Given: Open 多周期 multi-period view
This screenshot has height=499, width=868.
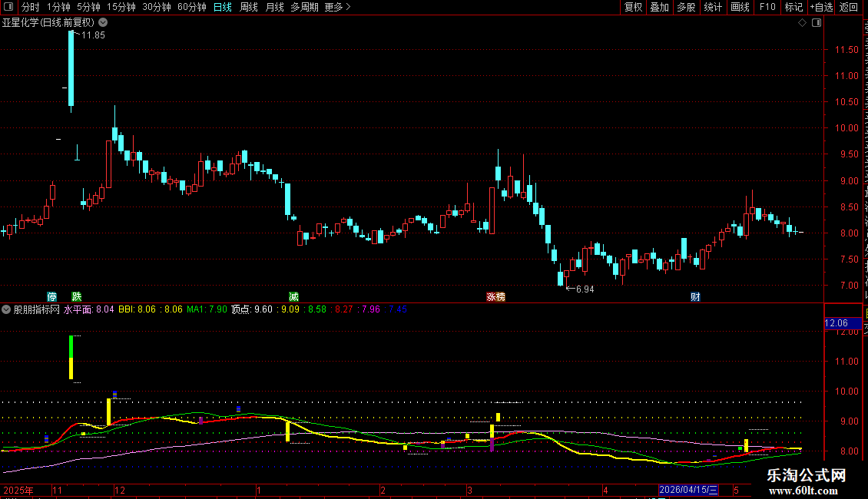Looking at the screenshot, I should [x=304, y=7].
